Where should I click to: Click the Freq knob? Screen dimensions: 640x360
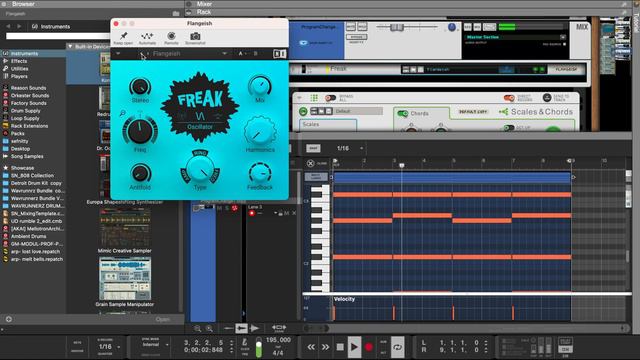click(140, 131)
